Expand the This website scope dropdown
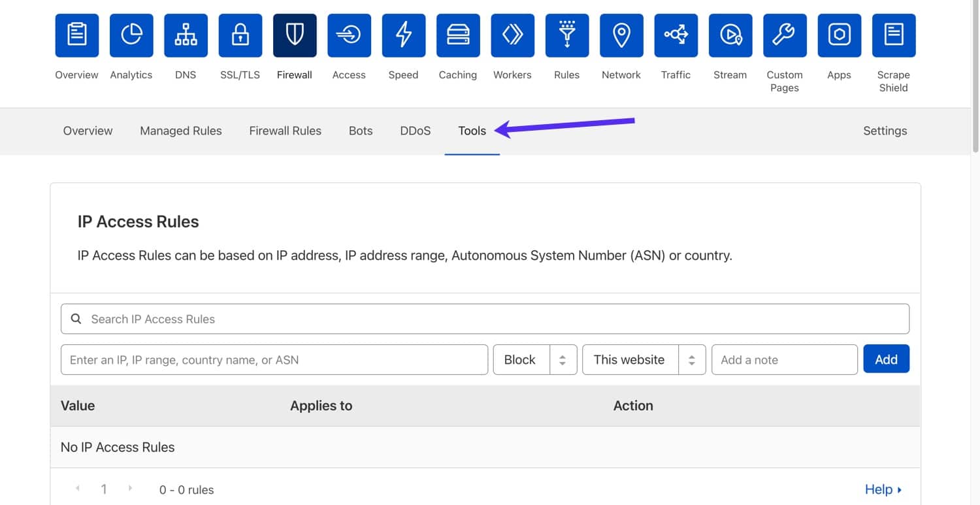The height and width of the screenshot is (505, 980). [x=644, y=359]
